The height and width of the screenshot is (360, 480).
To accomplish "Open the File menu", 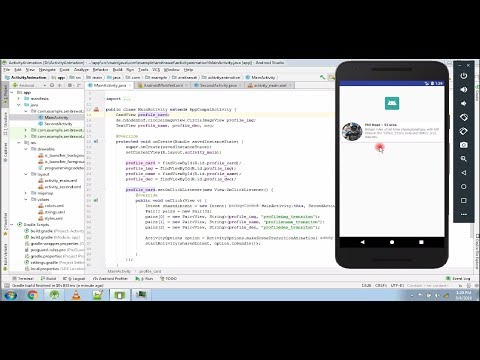I will click(x=7, y=70).
